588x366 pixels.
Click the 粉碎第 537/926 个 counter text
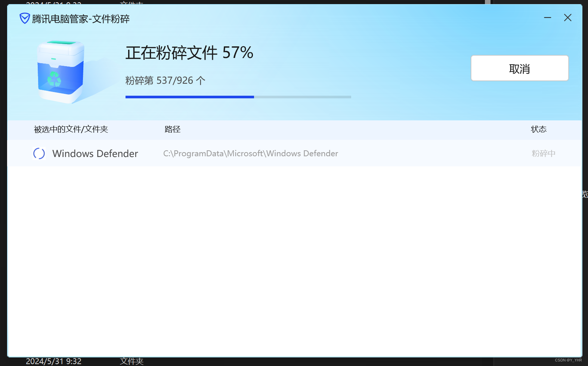point(165,80)
